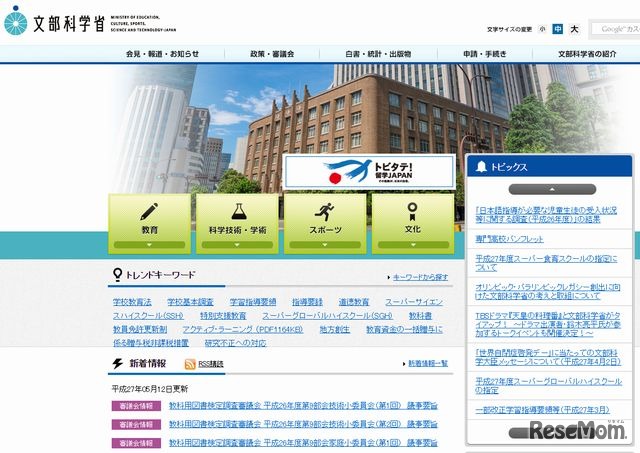Open the オリンピック・パラリンピックレガシー topic link
640x453 pixels.
(548, 291)
